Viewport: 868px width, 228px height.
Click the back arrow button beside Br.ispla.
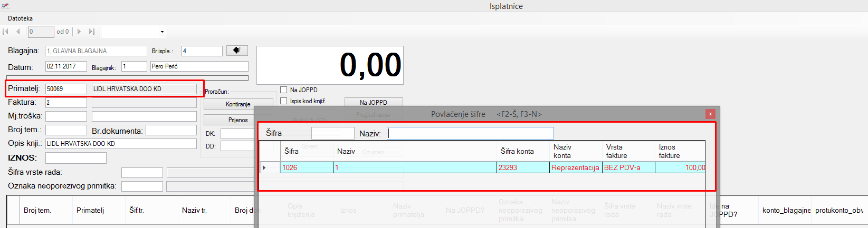tap(237, 51)
